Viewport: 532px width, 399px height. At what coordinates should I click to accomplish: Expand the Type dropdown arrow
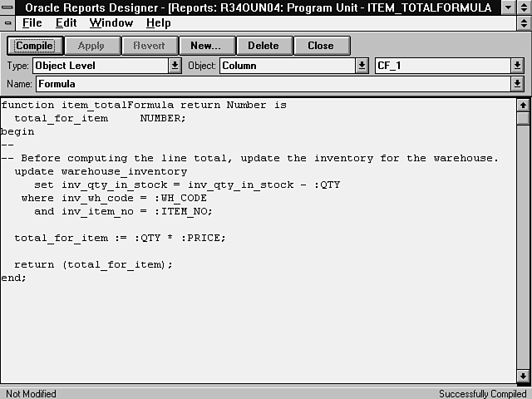(175, 65)
